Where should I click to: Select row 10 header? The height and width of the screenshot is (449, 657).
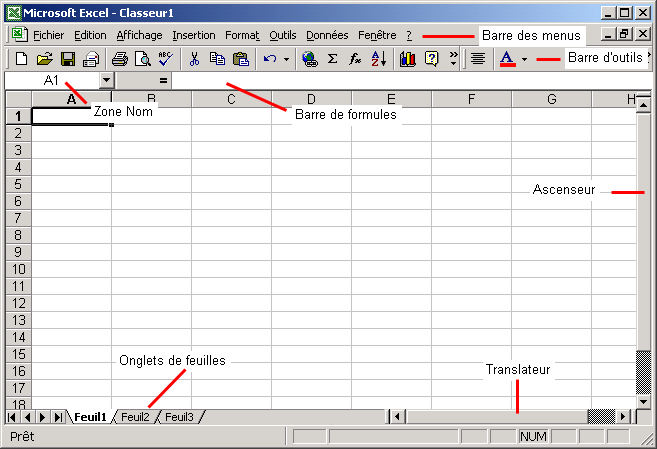click(18, 269)
